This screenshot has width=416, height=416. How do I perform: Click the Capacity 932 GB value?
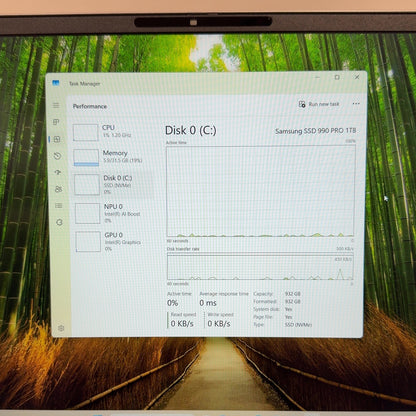[x=293, y=294]
